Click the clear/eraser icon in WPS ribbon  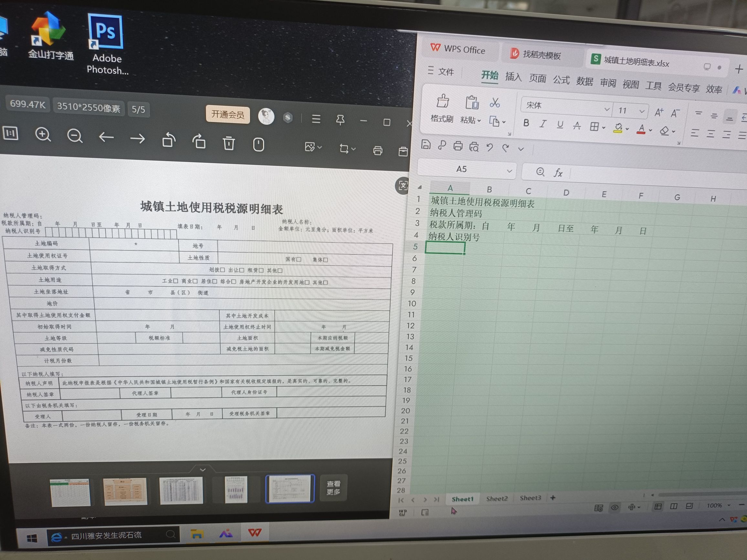click(x=664, y=130)
